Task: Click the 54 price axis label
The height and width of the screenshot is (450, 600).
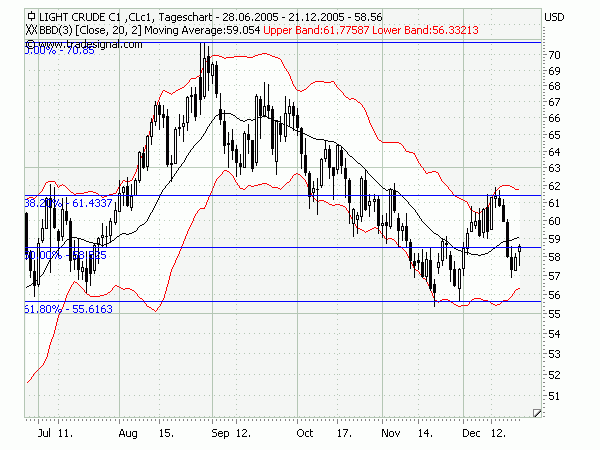Action: [x=554, y=334]
